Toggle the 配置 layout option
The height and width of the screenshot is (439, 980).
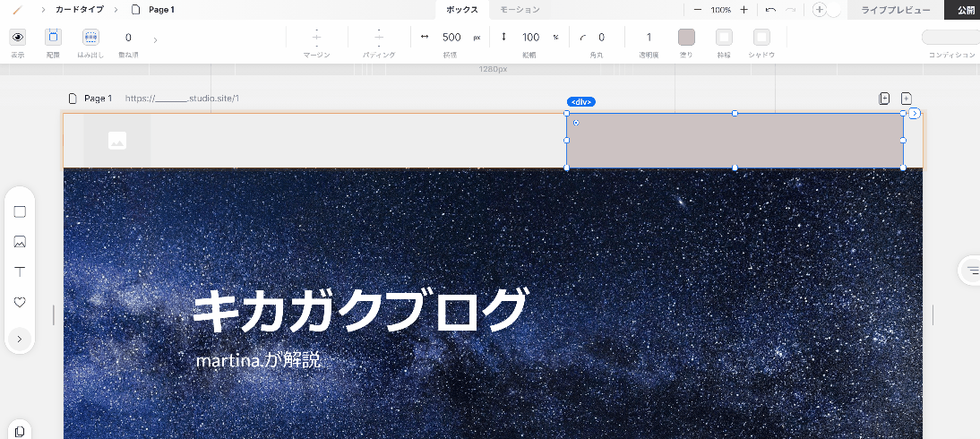[x=53, y=38]
